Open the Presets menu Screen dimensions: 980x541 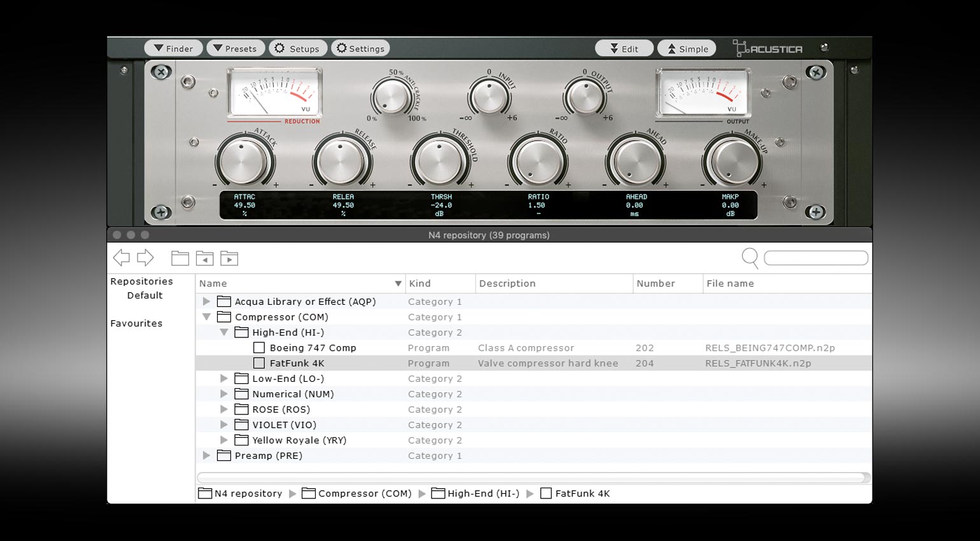235,48
